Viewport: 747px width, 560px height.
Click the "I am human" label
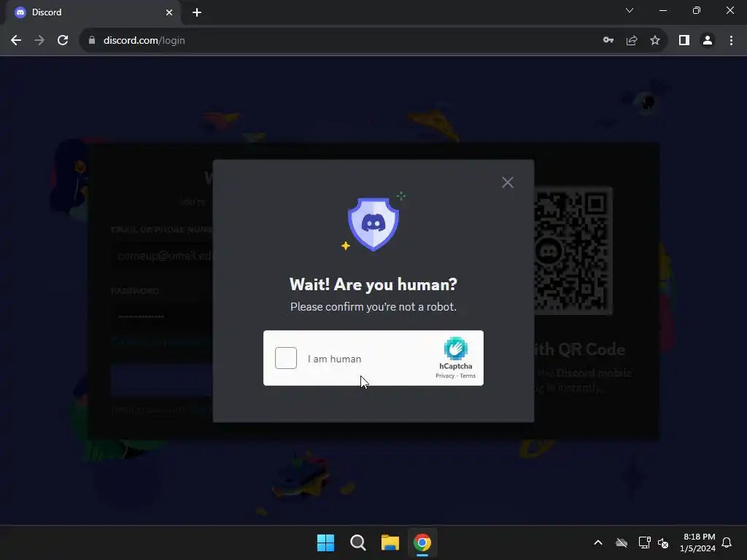(334, 359)
